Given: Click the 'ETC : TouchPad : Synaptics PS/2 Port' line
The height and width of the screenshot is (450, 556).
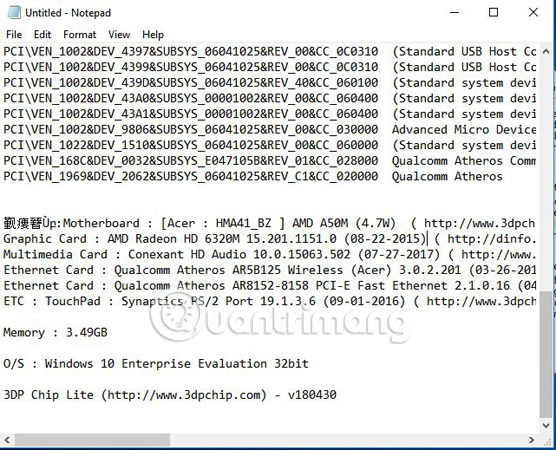Looking at the screenshot, I should (x=269, y=301).
